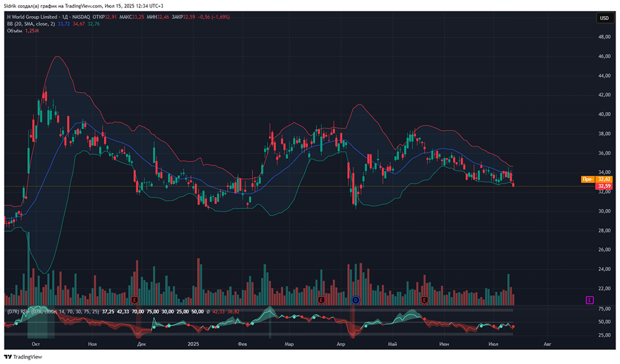620x364 pixels.
Task: Click the H World Group Limited symbol title
Action: coord(32,17)
